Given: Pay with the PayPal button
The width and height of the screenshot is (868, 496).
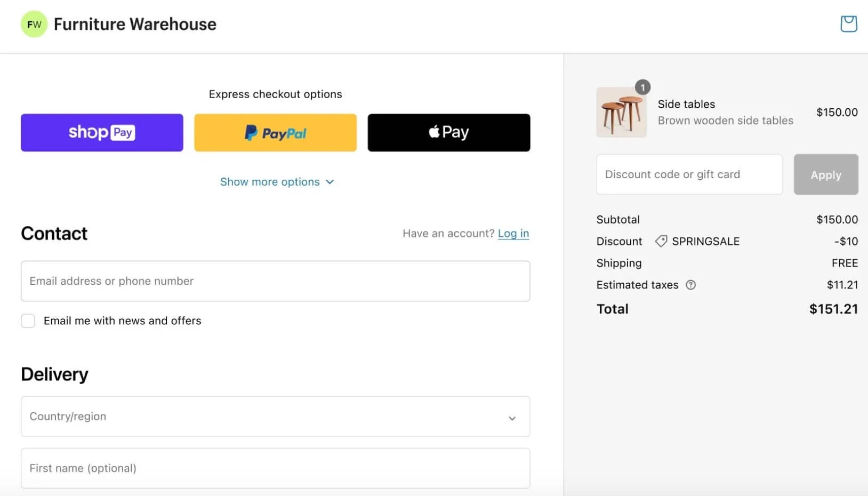Looking at the screenshot, I should pyautogui.click(x=275, y=133).
